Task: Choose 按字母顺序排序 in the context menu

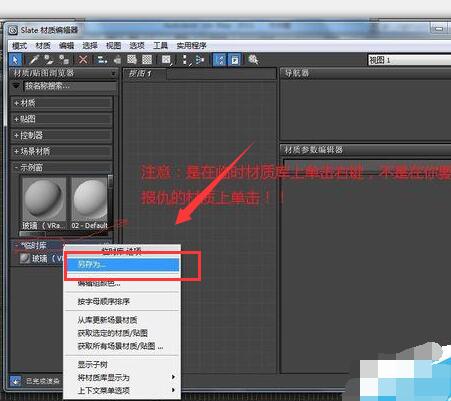Action: (123, 302)
